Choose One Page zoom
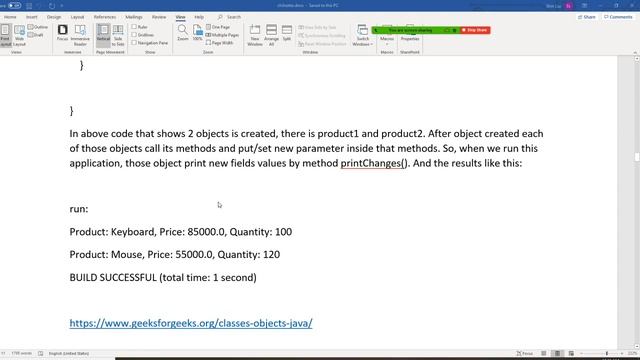 [x=218, y=27]
